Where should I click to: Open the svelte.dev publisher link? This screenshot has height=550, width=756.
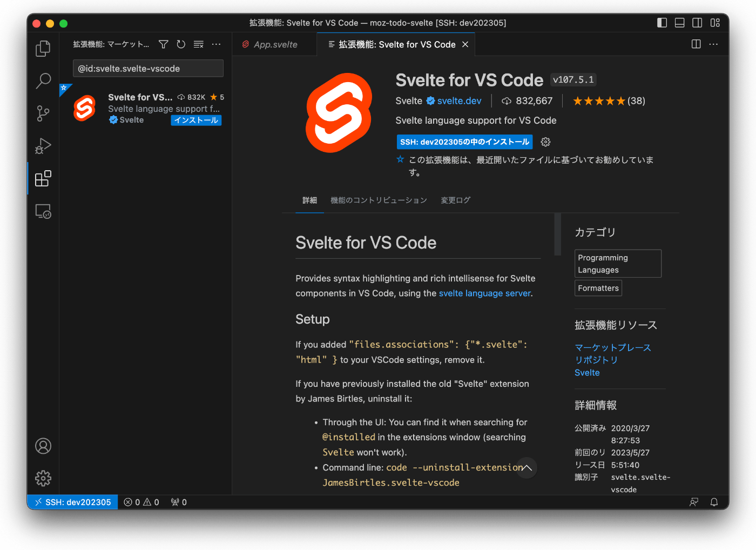pos(459,101)
